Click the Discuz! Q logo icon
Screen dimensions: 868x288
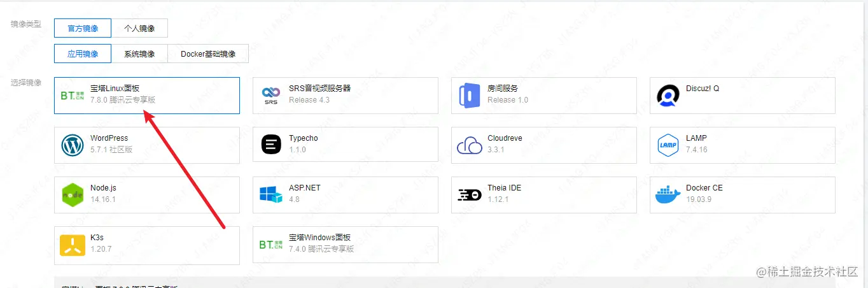[668, 96]
